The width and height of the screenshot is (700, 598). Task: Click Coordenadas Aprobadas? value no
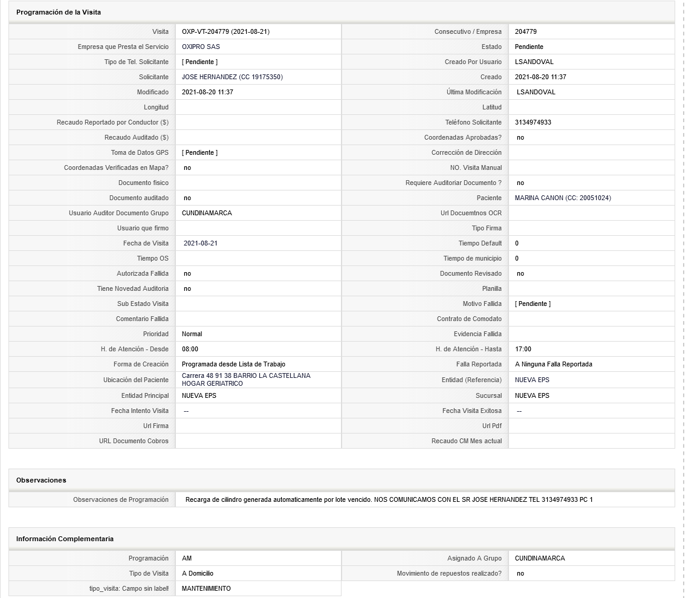(520, 137)
